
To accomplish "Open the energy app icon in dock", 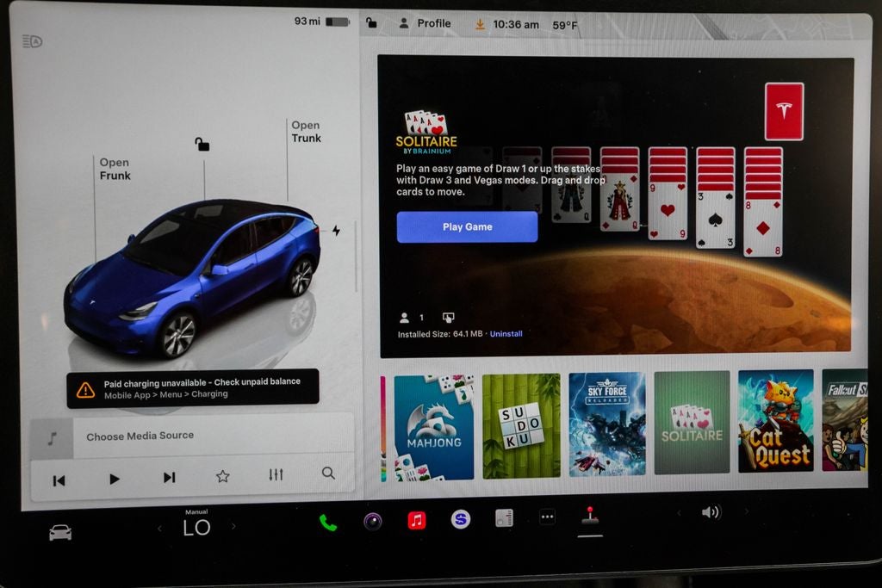I will (504, 517).
